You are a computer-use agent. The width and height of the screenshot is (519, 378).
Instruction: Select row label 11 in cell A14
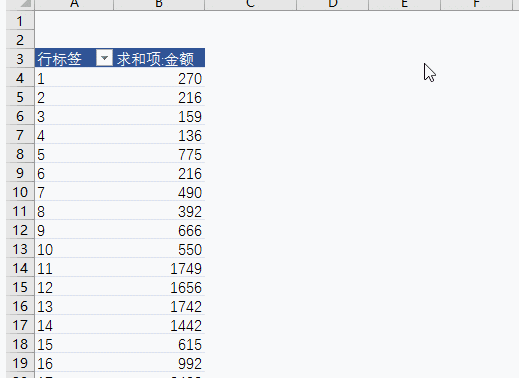point(74,268)
